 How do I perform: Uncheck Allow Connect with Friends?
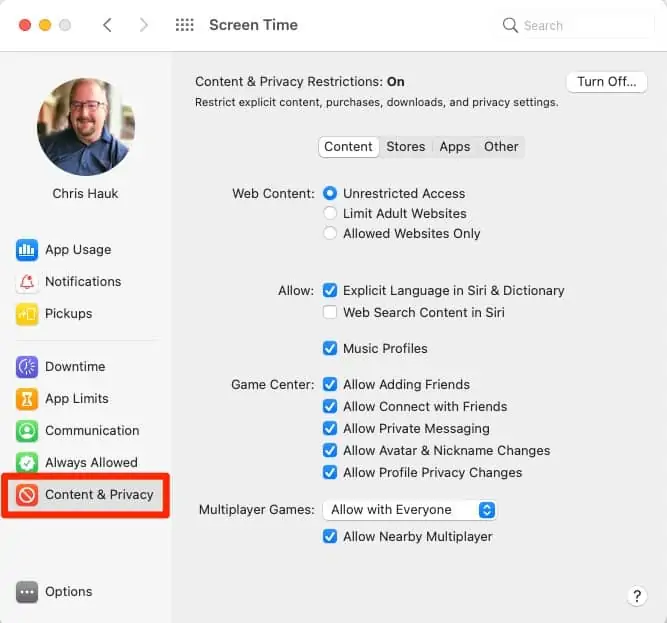click(330, 407)
